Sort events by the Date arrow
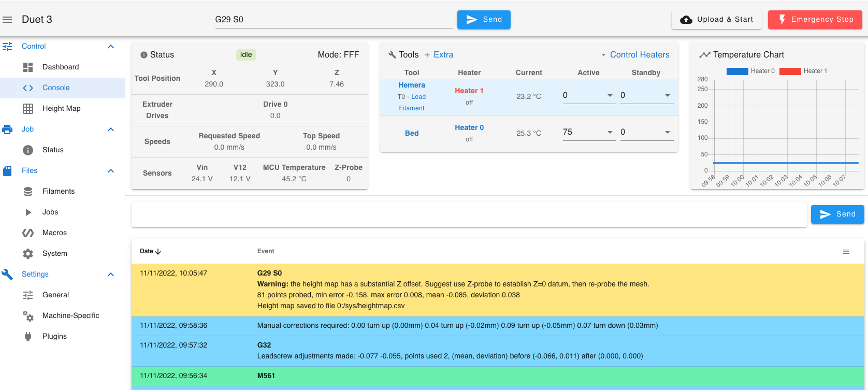Screen dimensions: 868x390 click(x=158, y=251)
